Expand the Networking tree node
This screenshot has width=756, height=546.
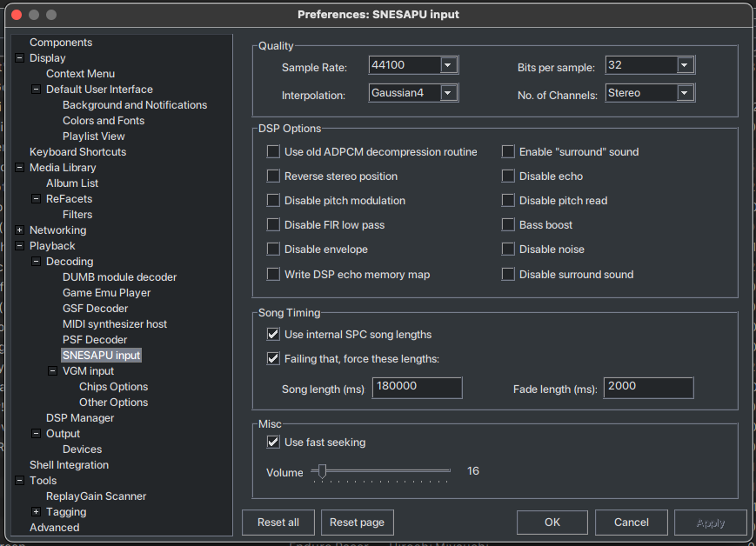tap(19, 230)
